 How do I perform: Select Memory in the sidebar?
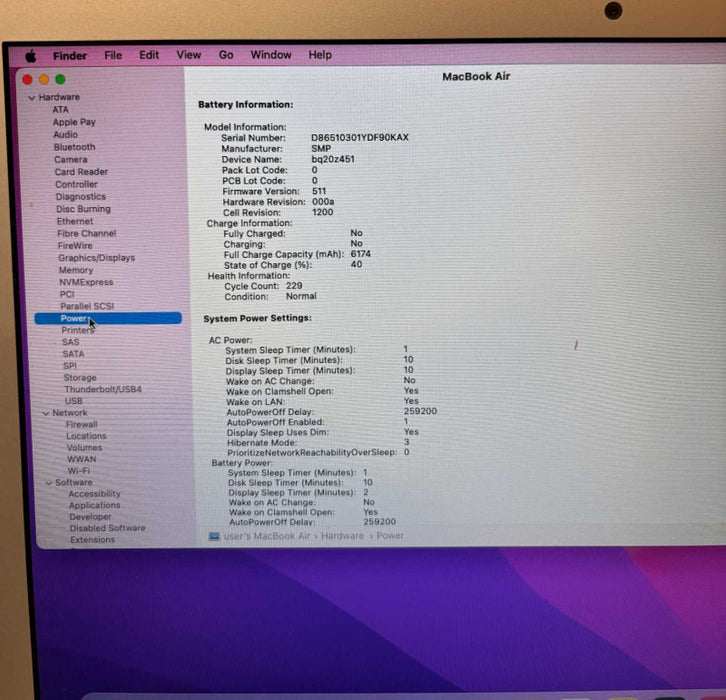point(76,270)
